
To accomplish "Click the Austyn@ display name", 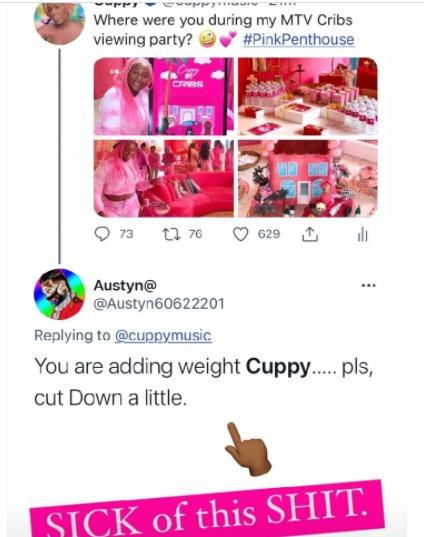I will pyautogui.click(x=125, y=285).
